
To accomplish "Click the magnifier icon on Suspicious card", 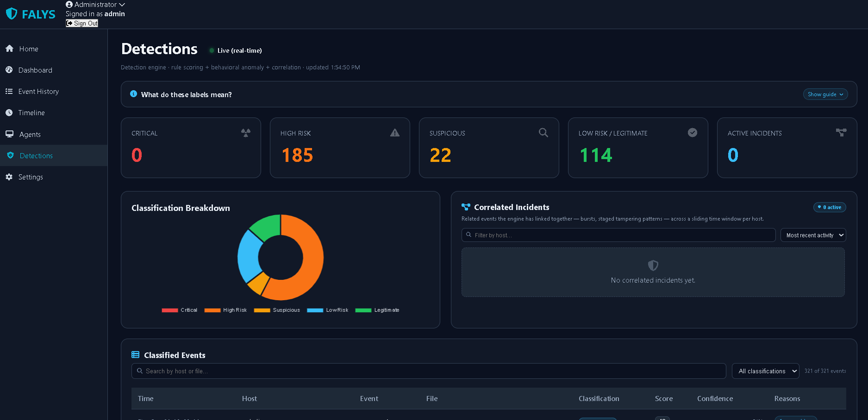I will click(x=543, y=133).
